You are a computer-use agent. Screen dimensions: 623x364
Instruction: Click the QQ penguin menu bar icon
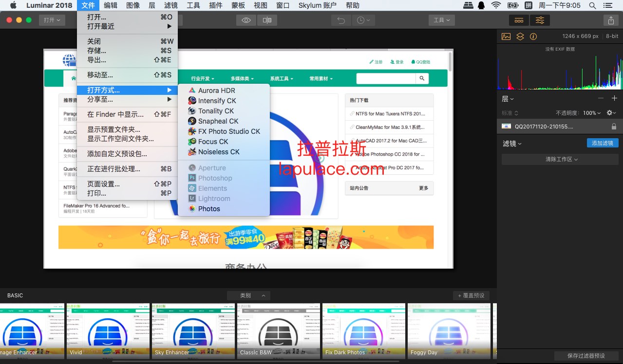(x=482, y=5)
